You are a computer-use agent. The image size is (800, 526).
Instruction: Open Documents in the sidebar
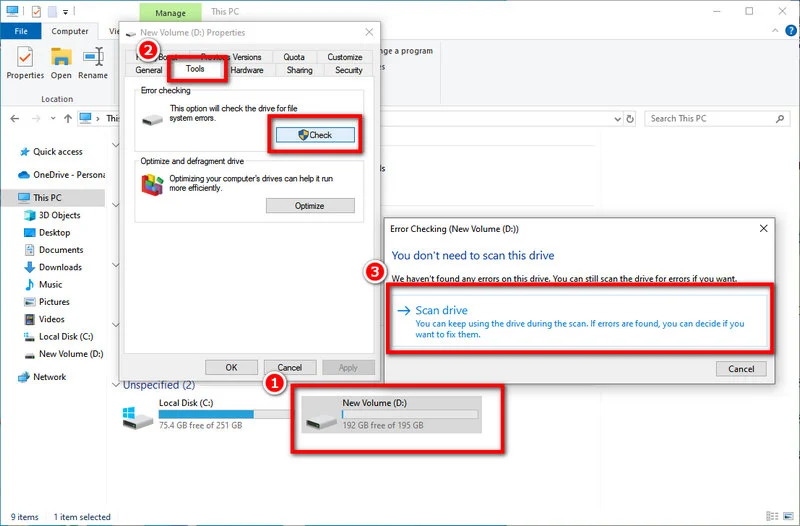61,249
